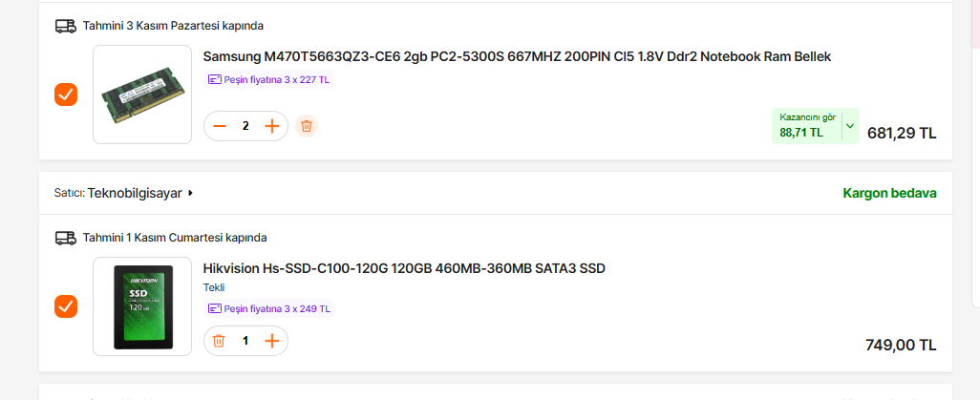
Task: Remove the Hikvision SSD with its trash icon
Action: 219,341
